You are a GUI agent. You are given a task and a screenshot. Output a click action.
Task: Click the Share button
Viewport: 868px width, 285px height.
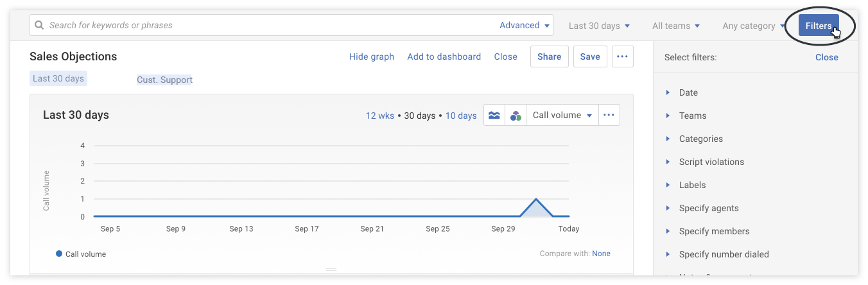pos(549,56)
